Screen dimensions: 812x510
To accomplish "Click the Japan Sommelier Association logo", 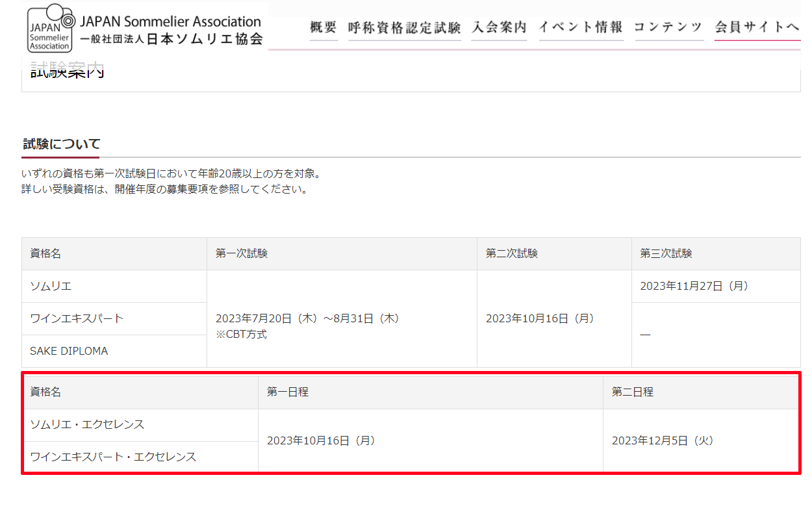I will tap(146, 29).
